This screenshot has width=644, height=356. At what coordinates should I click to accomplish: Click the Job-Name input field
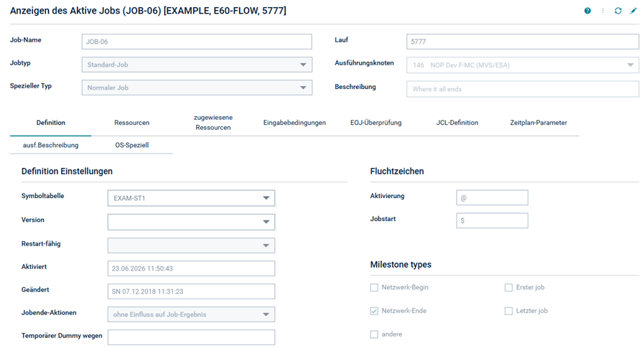[x=197, y=42]
